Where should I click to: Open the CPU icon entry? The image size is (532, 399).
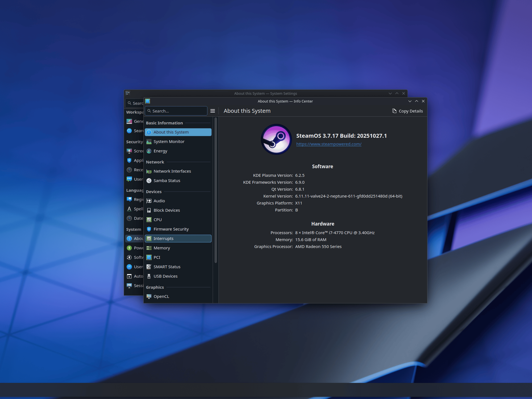pyautogui.click(x=149, y=220)
